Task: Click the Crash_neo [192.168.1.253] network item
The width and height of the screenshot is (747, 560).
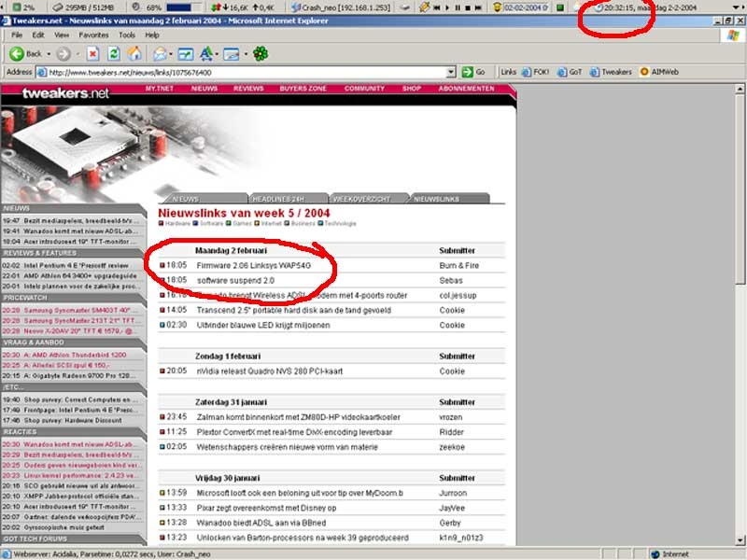Action: 341,7
